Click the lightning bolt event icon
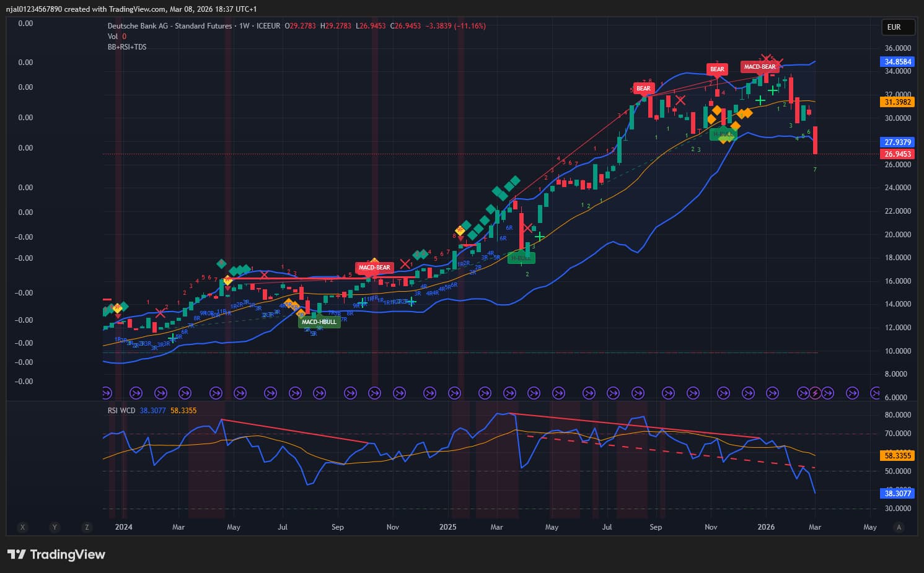 coord(816,393)
